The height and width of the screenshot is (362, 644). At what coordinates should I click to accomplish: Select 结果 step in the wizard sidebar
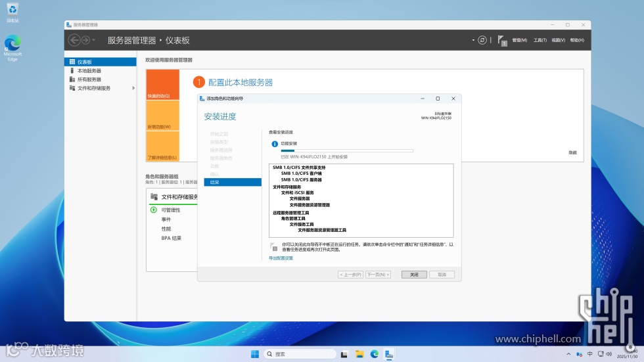[233, 182]
